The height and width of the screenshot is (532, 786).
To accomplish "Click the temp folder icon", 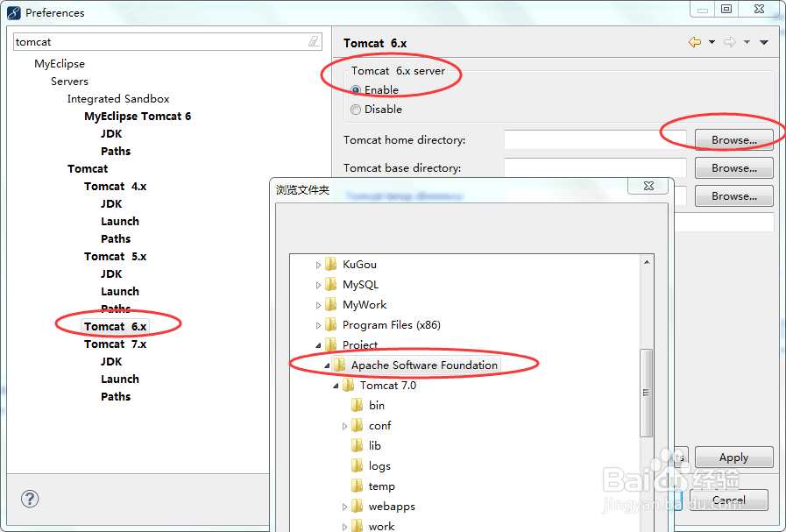I will click(358, 486).
